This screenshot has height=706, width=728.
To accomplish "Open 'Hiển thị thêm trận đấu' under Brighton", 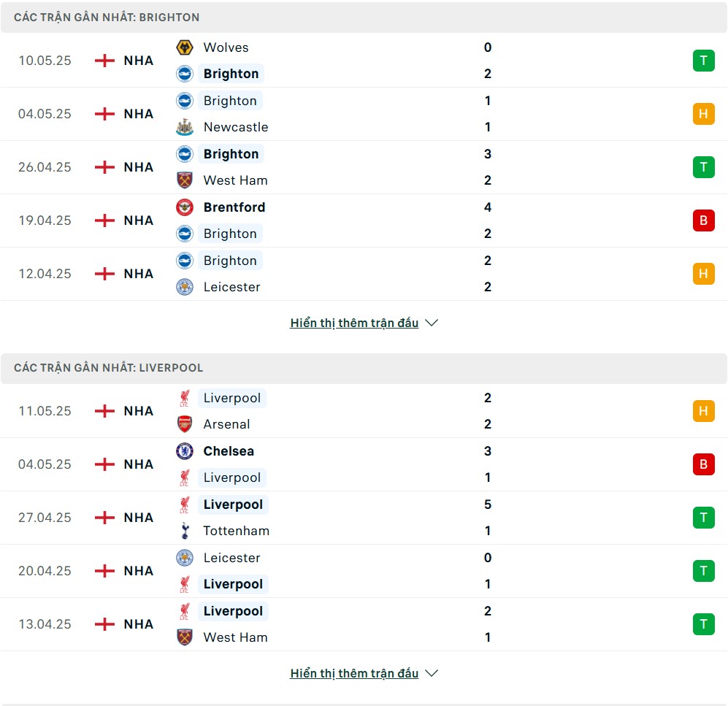I will (354, 323).
